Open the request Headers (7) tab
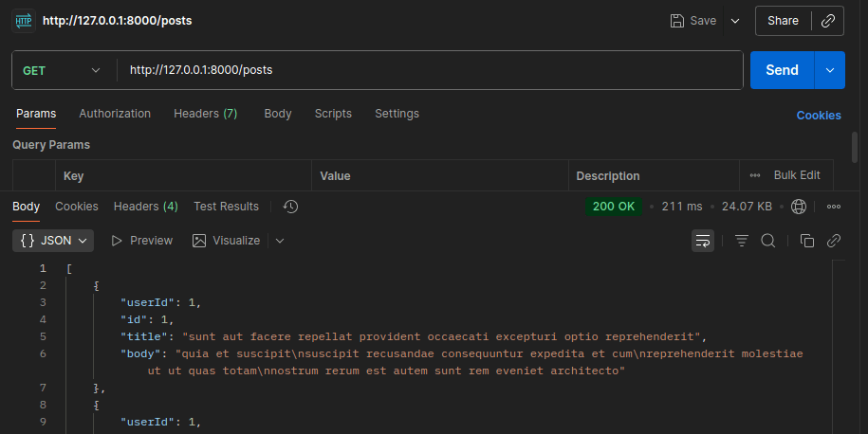The height and width of the screenshot is (434, 868). pos(205,114)
